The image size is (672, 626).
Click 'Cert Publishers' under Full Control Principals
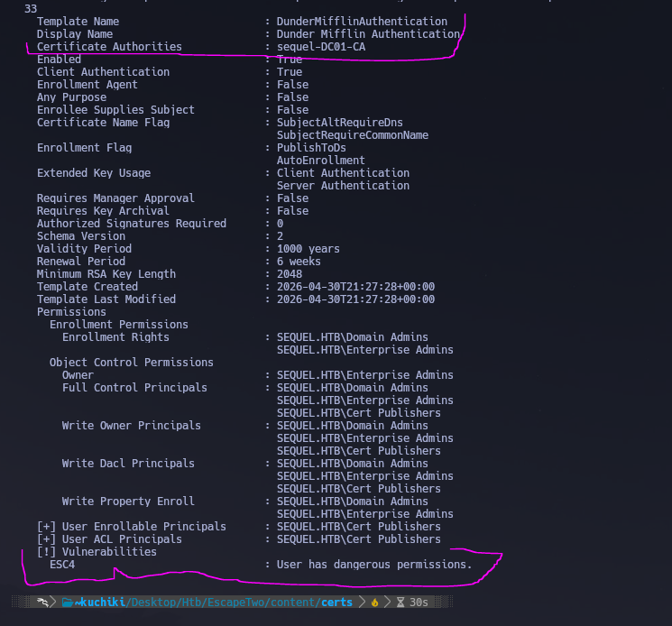click(x=393, y=413)
